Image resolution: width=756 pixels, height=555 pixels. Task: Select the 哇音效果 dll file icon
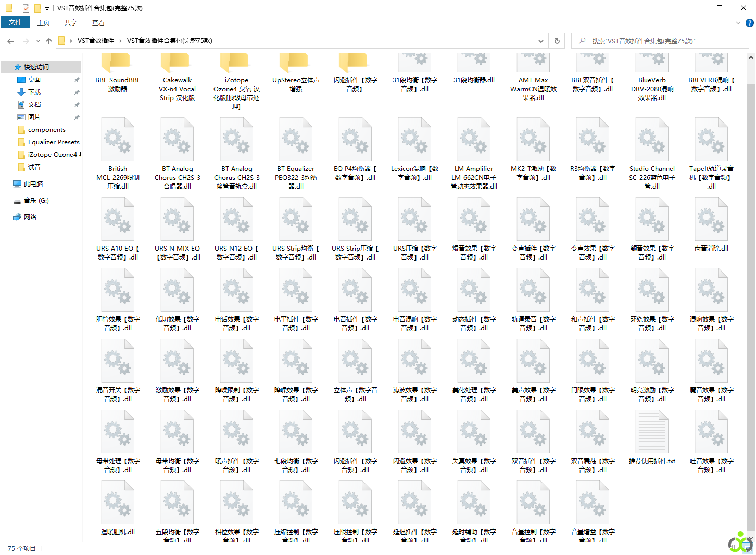click(x=711, y=431)
